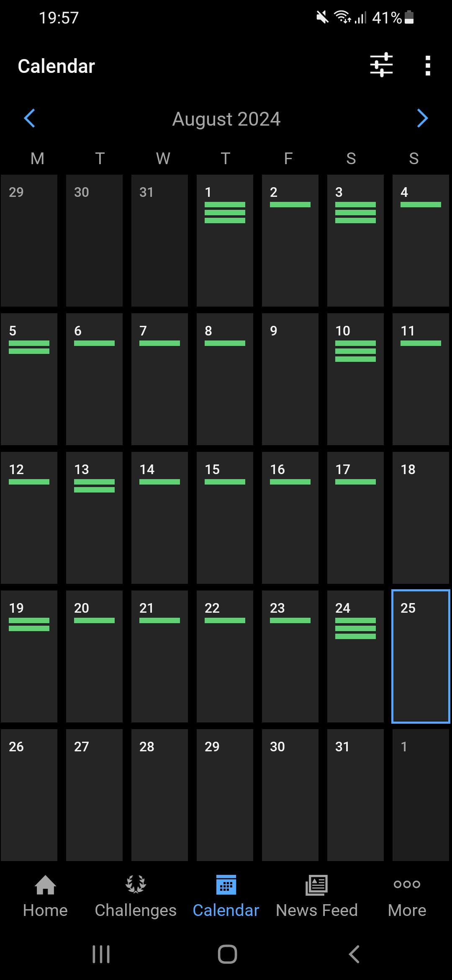
Task: Open August 1 with three activities
Action: pyautogui.click(x=225, y=240)
